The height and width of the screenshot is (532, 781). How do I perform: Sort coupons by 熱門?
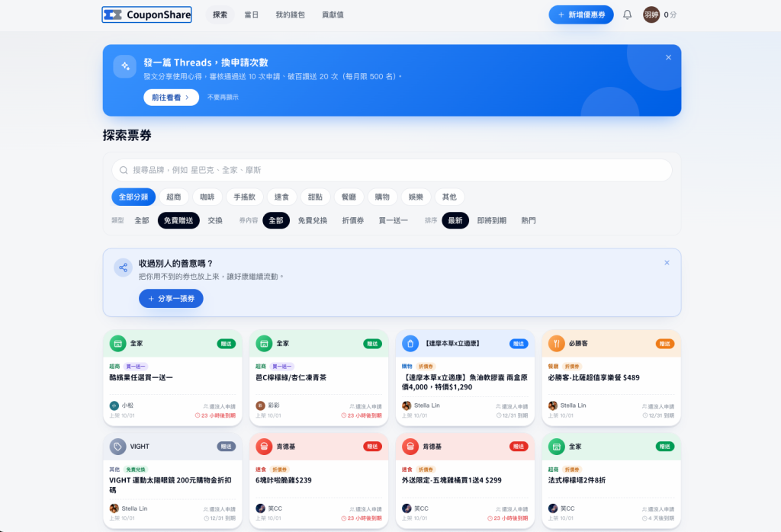point(529,220)
